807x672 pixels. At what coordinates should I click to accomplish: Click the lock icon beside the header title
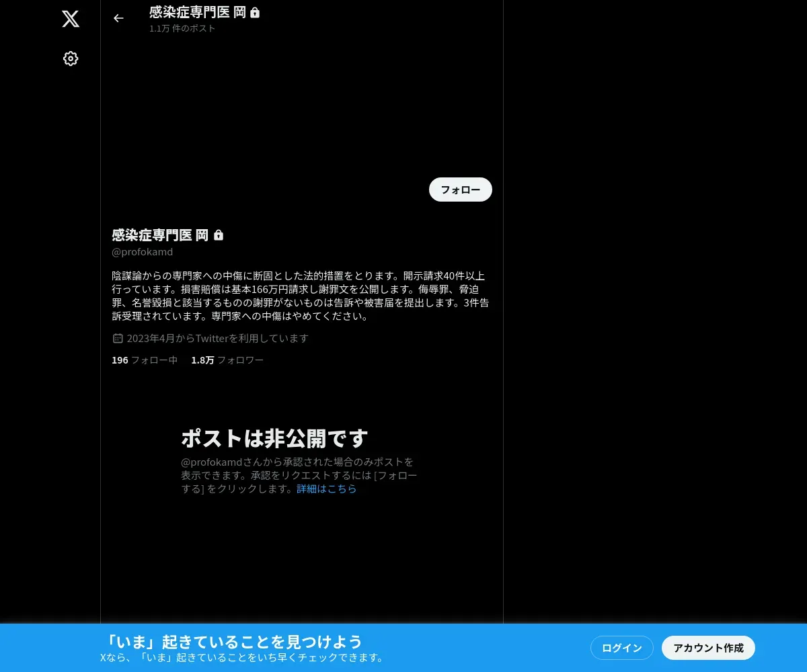pos(255,12)
